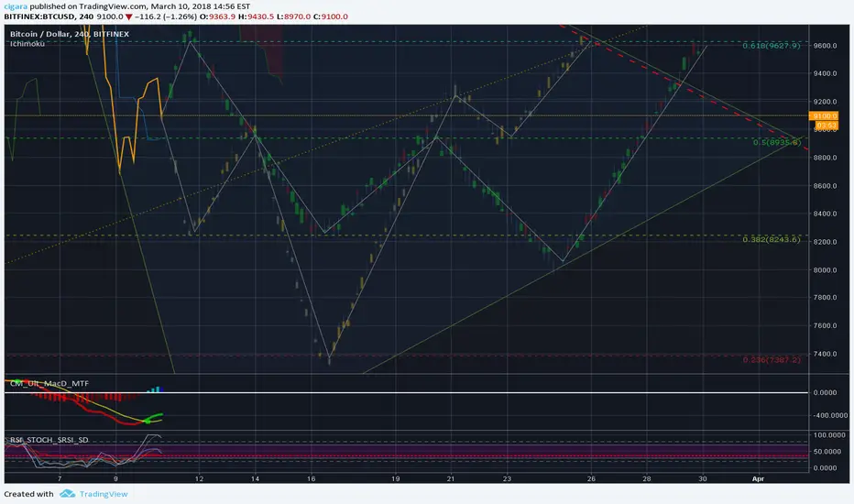Click the date label 26 on time axis

pos(592,479)
